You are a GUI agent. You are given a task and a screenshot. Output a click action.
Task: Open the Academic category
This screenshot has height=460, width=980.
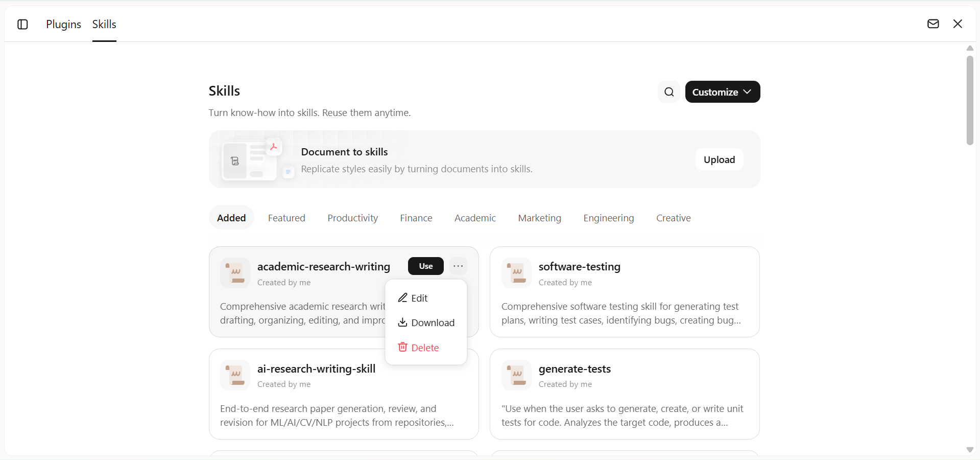coord(475,218)
